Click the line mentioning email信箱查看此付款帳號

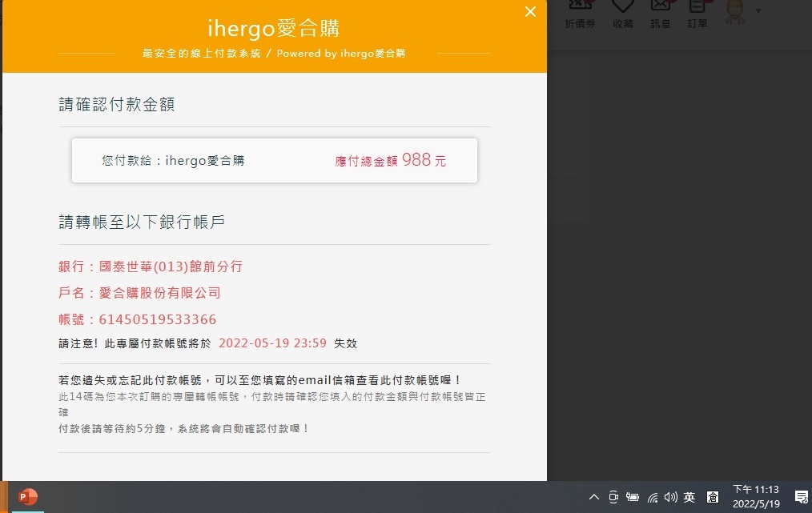click(x=260, y=380)
